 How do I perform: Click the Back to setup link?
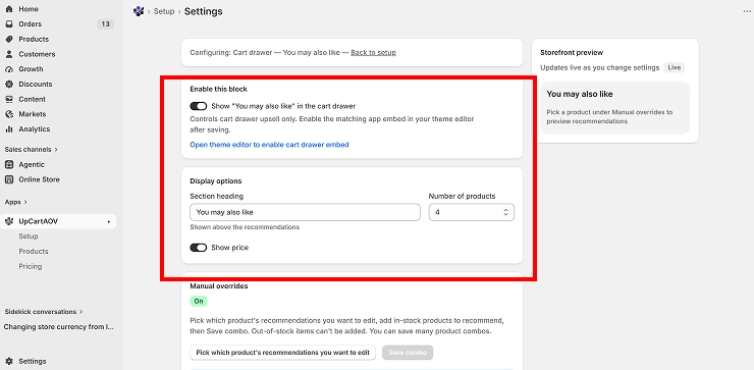373,52
